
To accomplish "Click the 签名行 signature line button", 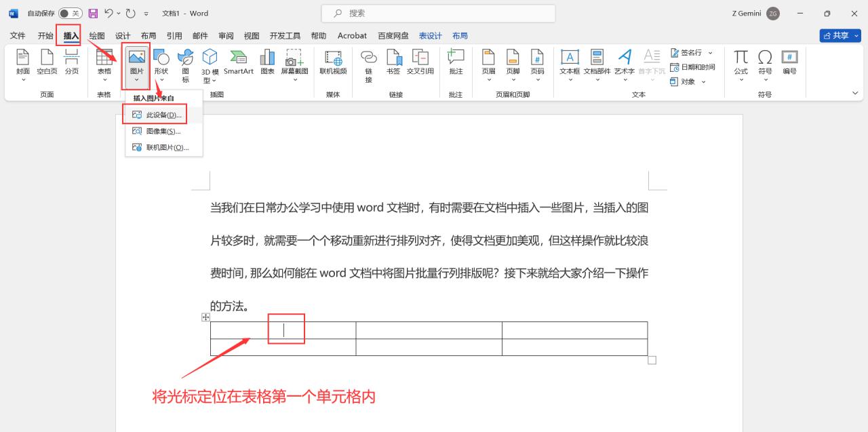I will [692, 52].
